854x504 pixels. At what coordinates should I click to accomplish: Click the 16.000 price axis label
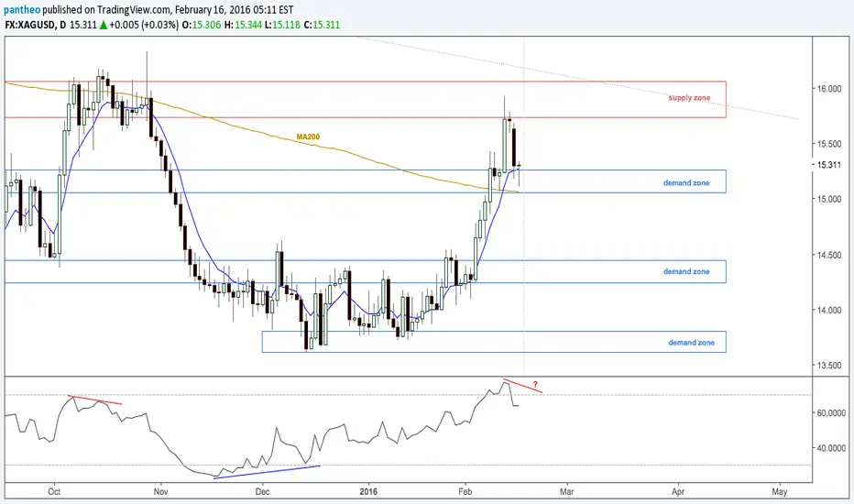point(828,88)
